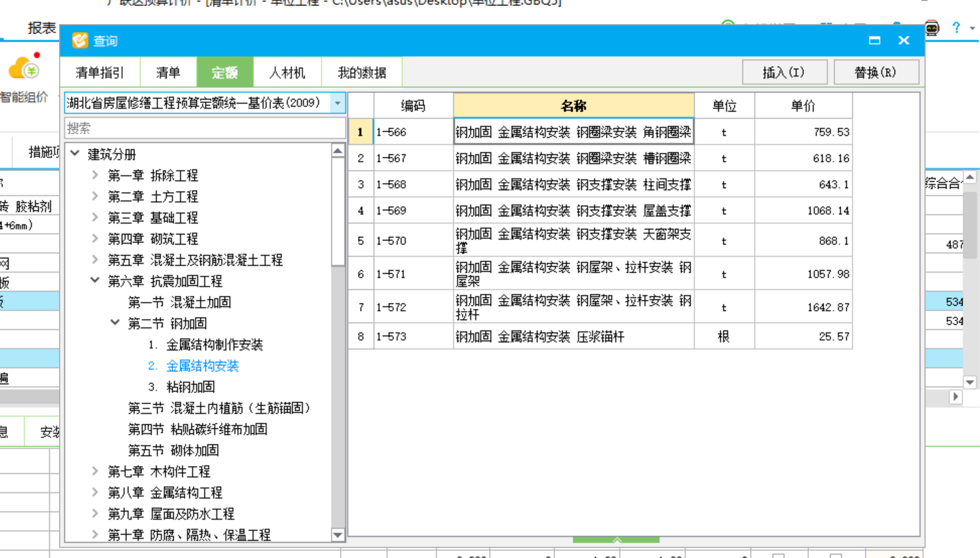Screen dimensions: 980x558
Task: Switch to the 清单 tab
Action: [x=168, y=73]
